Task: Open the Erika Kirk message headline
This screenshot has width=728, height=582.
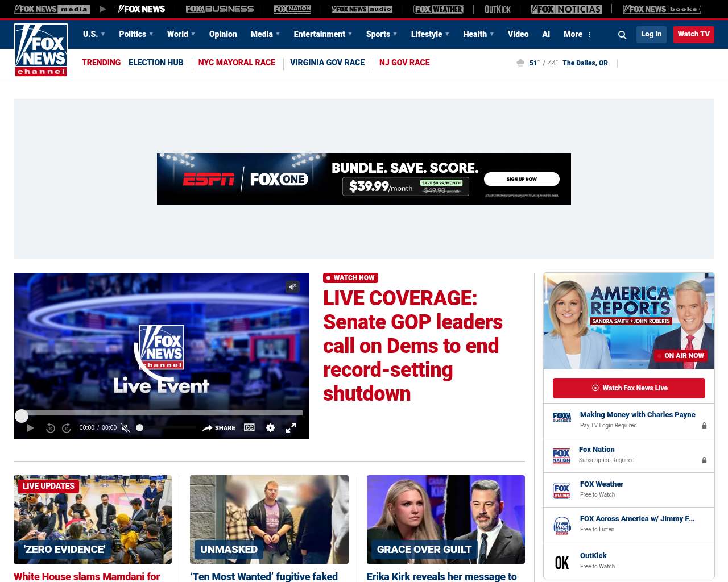Action: 442,576
